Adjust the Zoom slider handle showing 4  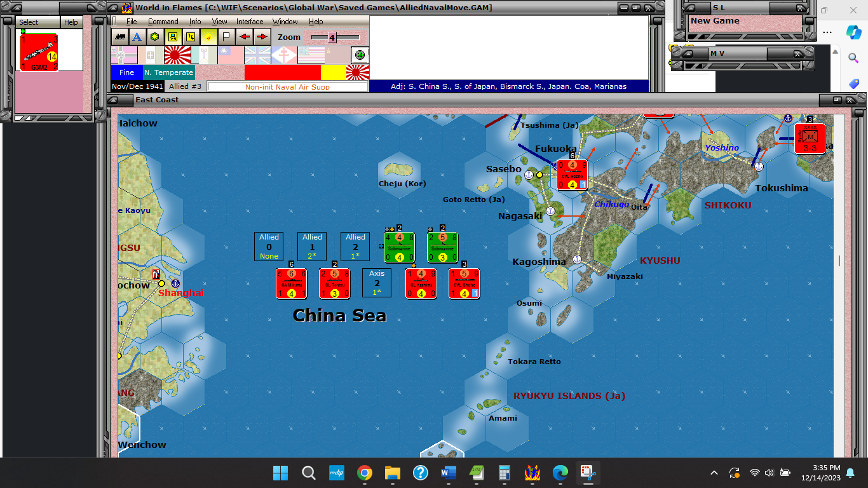coord(332,37)
